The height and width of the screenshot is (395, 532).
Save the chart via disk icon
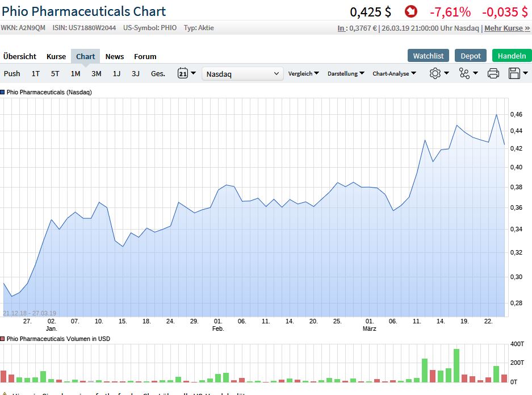[514, 73]
